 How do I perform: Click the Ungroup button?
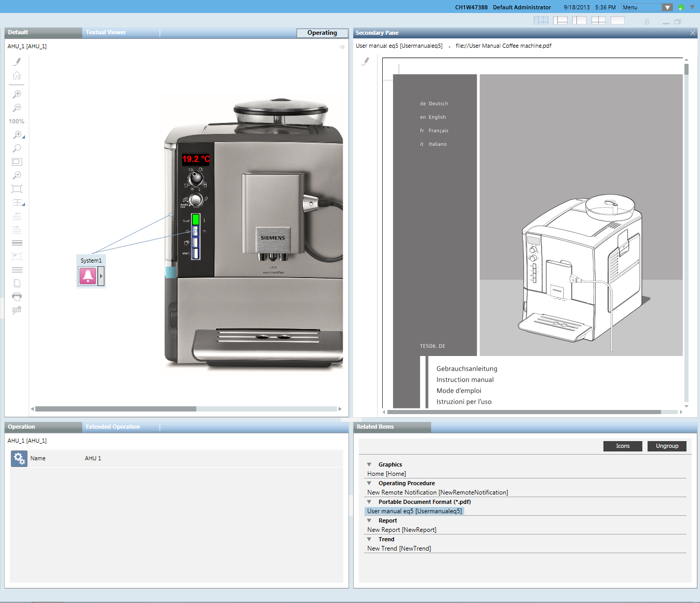point(667,446)
